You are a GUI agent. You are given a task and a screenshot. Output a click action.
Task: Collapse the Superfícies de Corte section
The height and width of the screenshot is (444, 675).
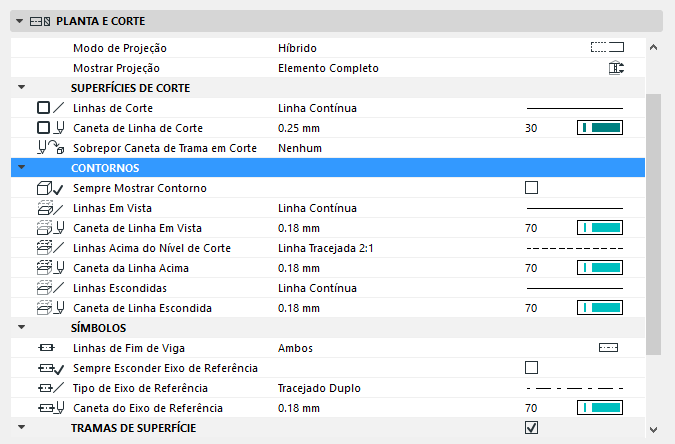coord(22,88)
